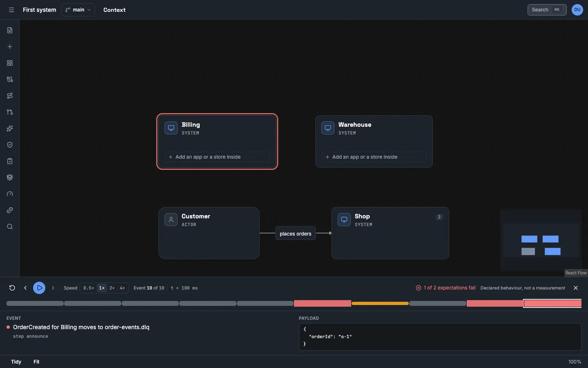Open the sparkles icon in the sidebar

(10, 128)
